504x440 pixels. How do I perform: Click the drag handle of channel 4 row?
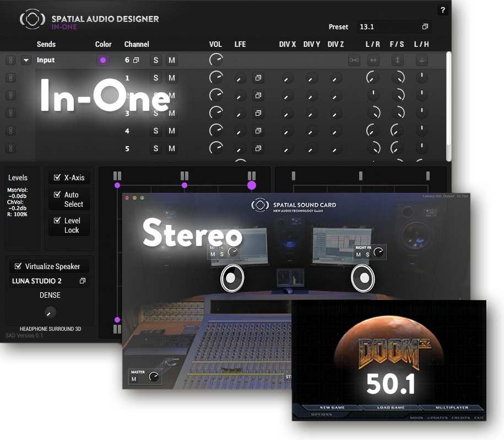click(x=10, y=131)
